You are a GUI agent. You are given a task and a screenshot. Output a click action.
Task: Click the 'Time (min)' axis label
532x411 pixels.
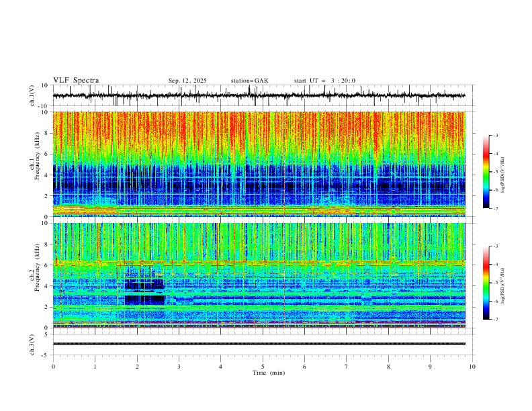[269, 373]
